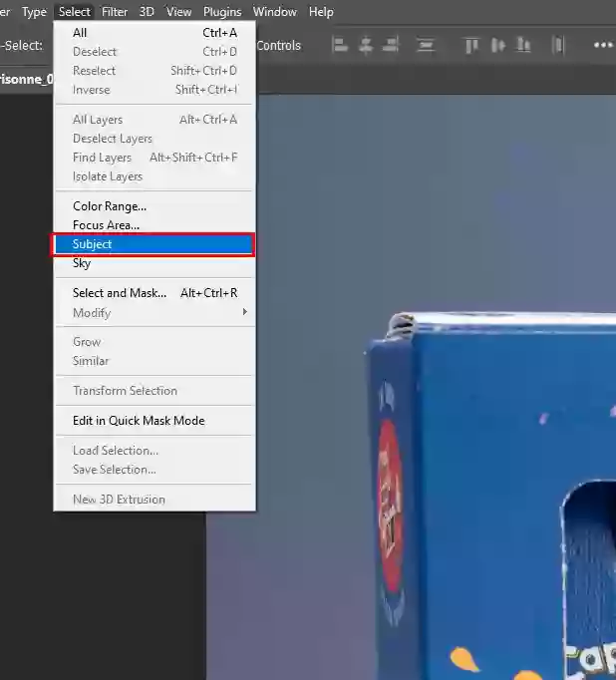Pick Color Range from the menu
The image size is (616, 680).
point(109,206)
